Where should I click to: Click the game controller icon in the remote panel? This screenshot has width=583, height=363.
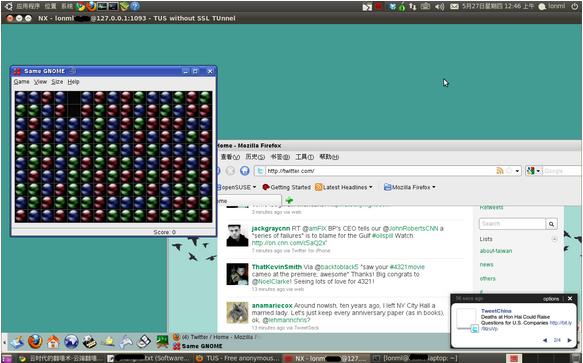[126, 341]
